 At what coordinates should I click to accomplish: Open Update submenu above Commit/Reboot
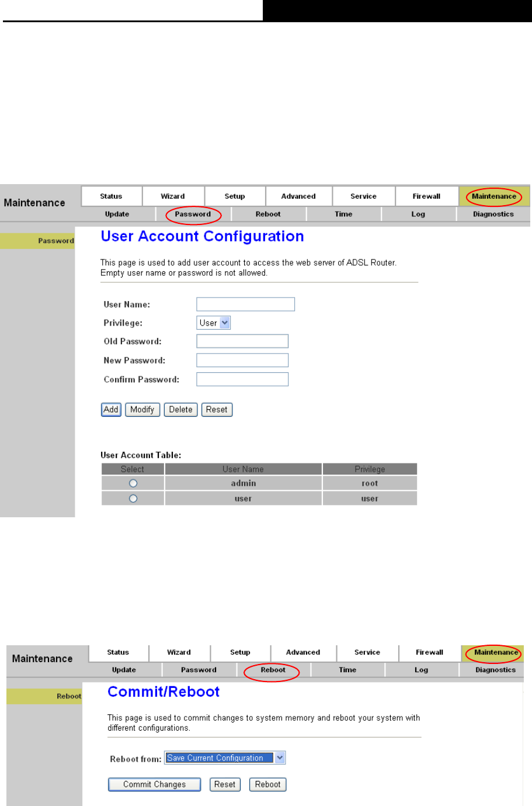(x=124, y=670)
